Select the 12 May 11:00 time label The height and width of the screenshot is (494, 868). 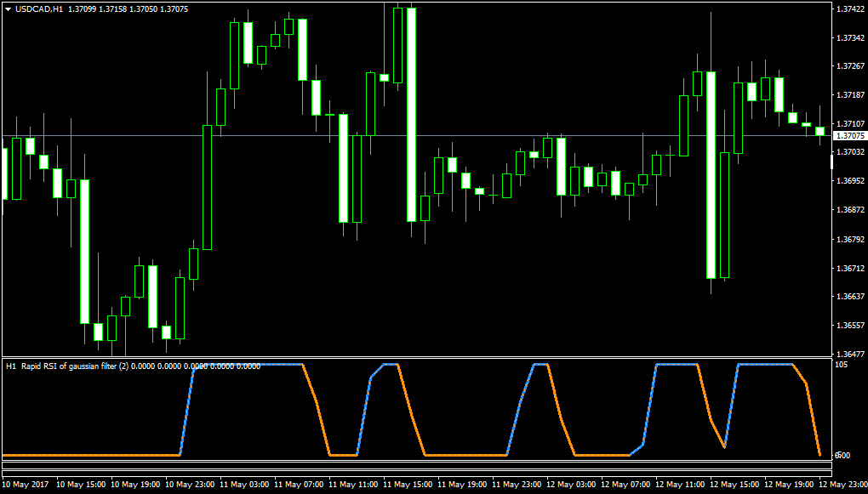[x=680, y=484]
